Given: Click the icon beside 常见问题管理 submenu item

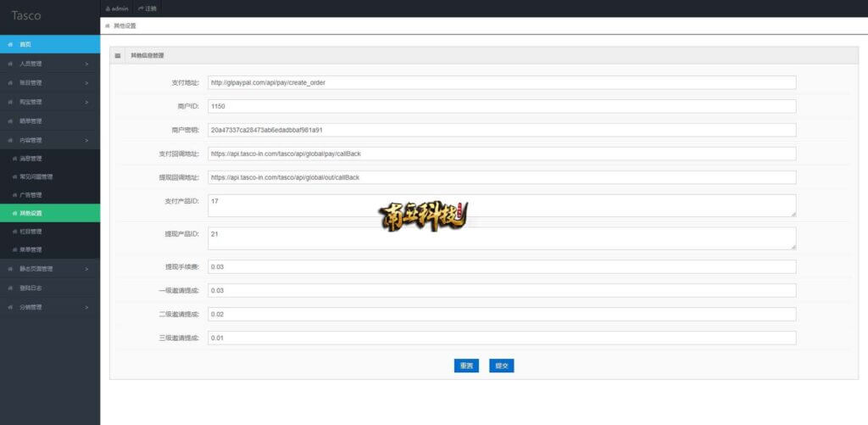Looking at the screenshot, I should coord(14,176).
